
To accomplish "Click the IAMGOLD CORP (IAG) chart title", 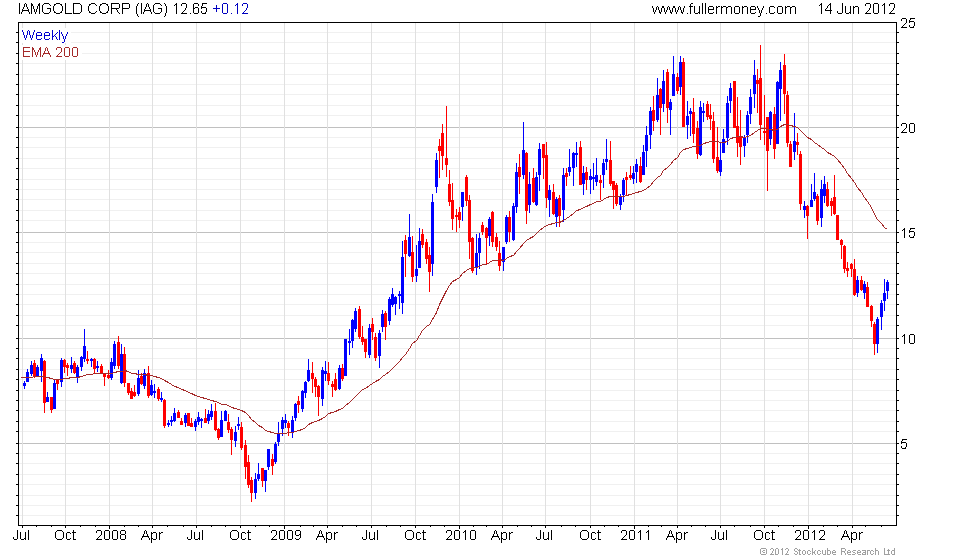I will pos(93,9).
